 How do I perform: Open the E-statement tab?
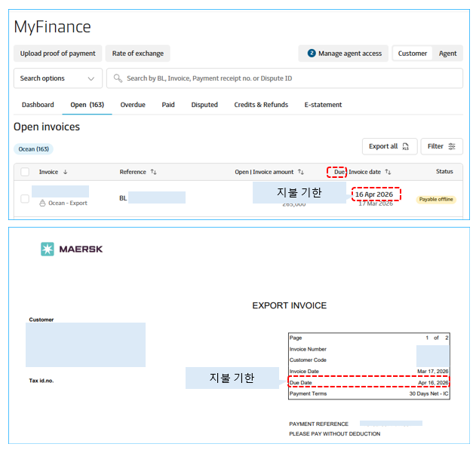(323, 105)
